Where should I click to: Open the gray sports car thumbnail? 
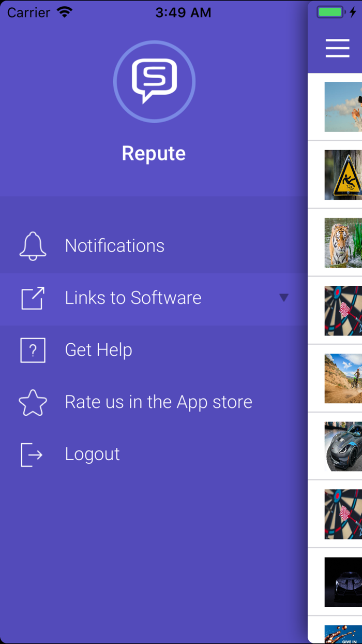tap(343, 446)
